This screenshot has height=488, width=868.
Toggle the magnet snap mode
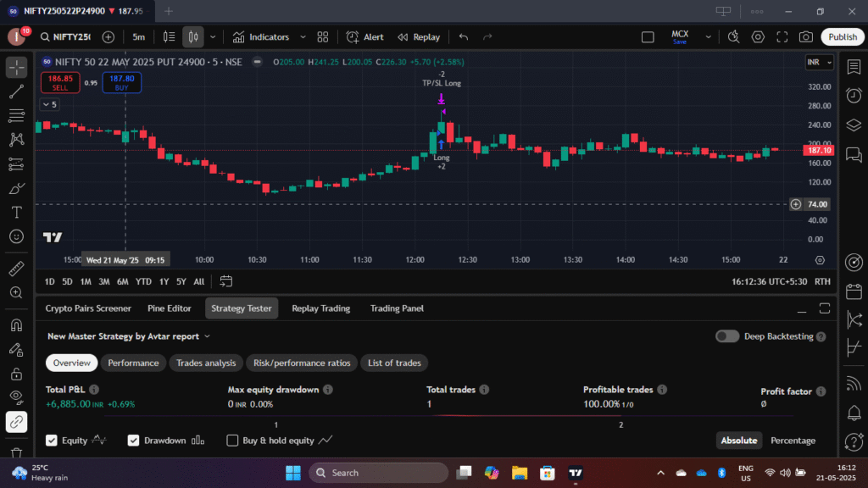tap(17, 325)
